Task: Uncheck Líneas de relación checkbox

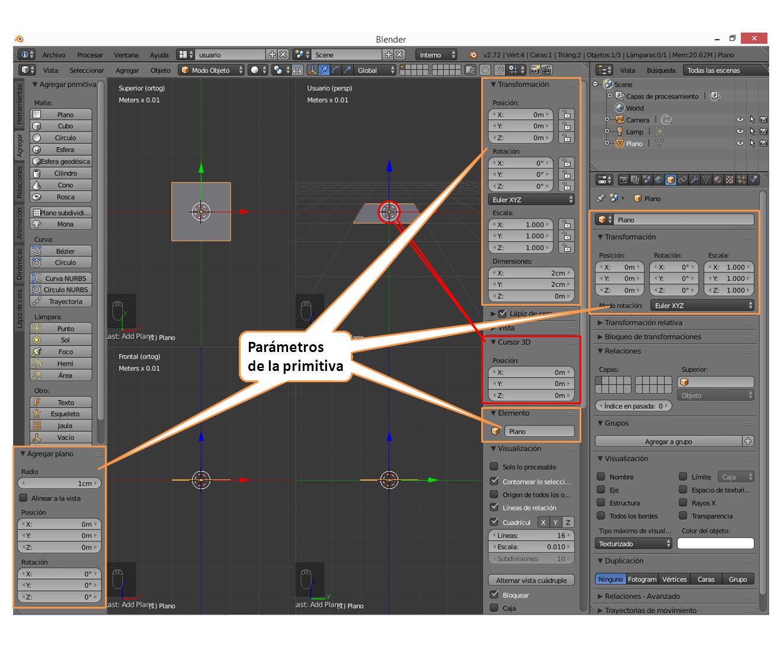Action: 494,507
